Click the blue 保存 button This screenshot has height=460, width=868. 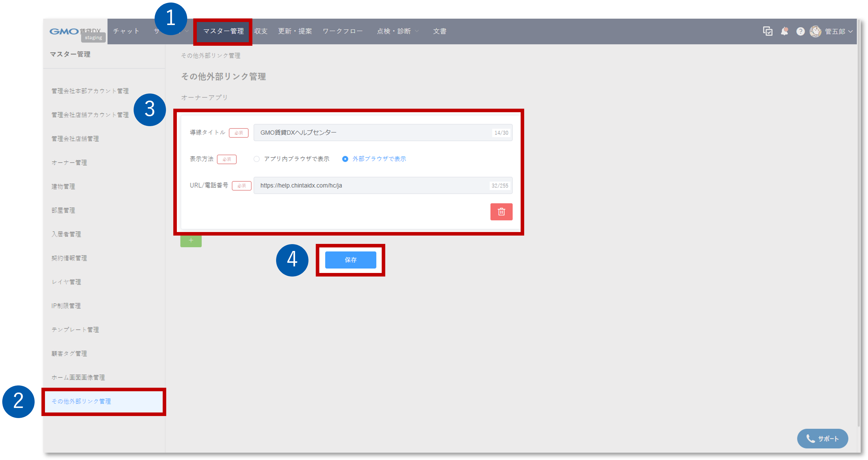coord(350,260)
